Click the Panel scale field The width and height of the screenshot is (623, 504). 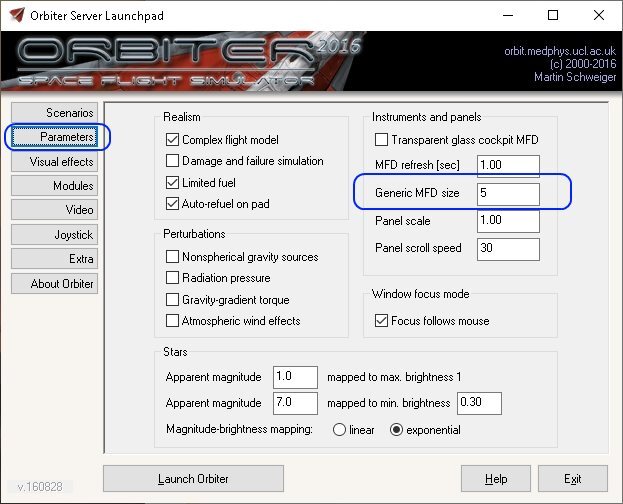point(508,221)
